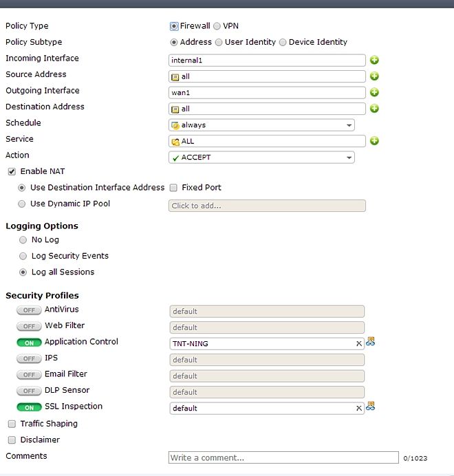Viewport: 454px width, 476px height.
Task: Clear the SSL Inspection default selection
Action: 358,408
